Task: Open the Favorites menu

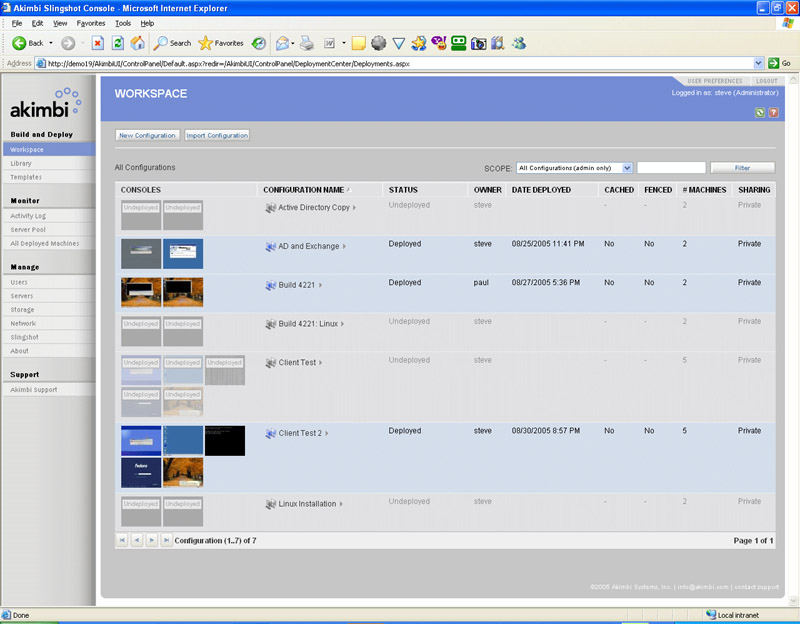Action: pyautogui.click(x=91, y=23)
